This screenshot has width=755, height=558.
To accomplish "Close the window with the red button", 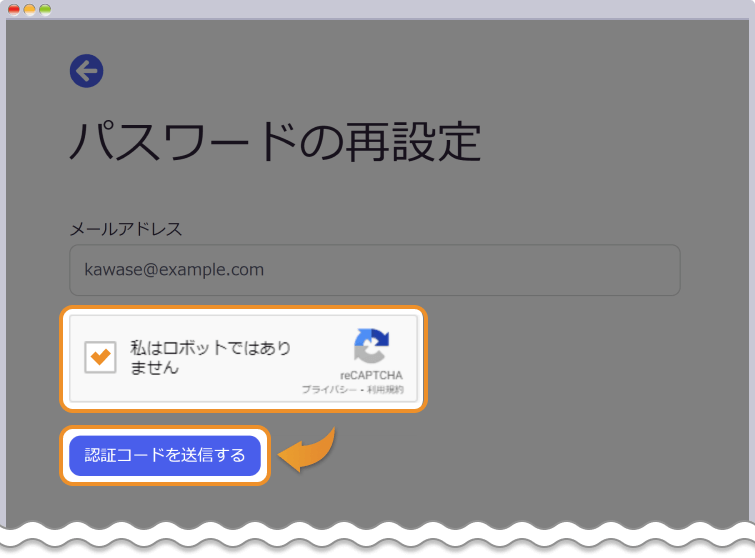I will point(14,10).
